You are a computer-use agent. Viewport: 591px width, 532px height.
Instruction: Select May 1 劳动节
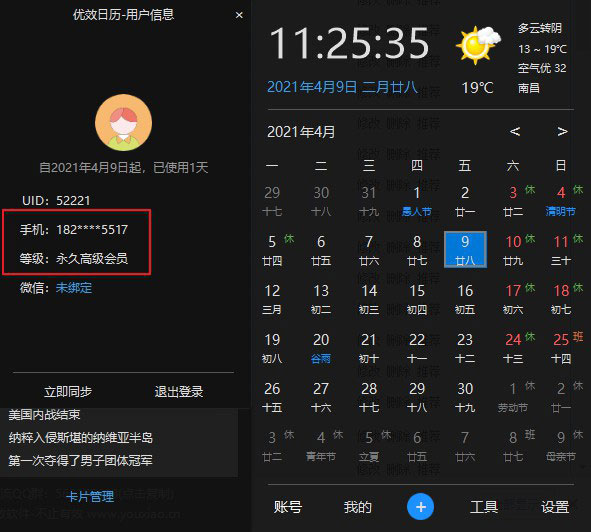513,397
